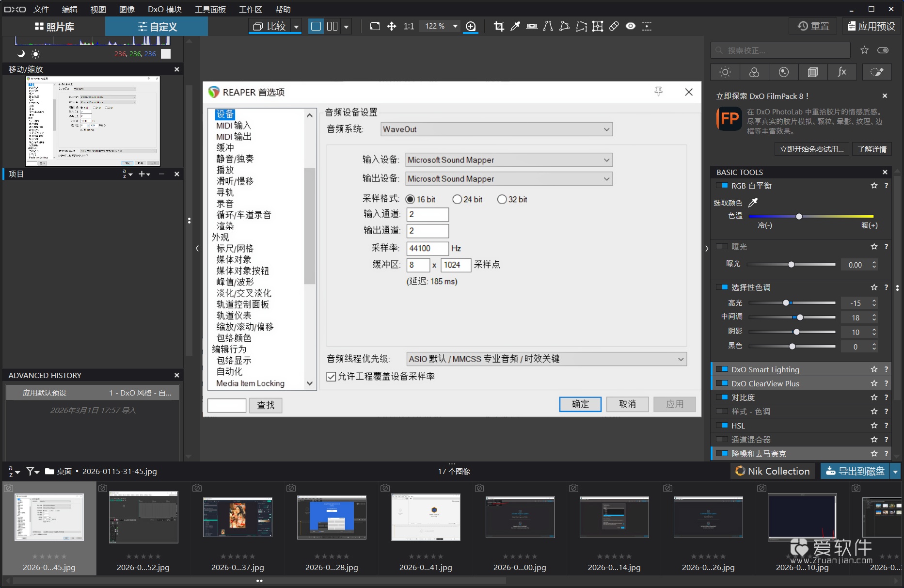Select the Horizon straighten tool
Image resolution: width=904 pixels, height=588 pixels.
tap(532, 27)
